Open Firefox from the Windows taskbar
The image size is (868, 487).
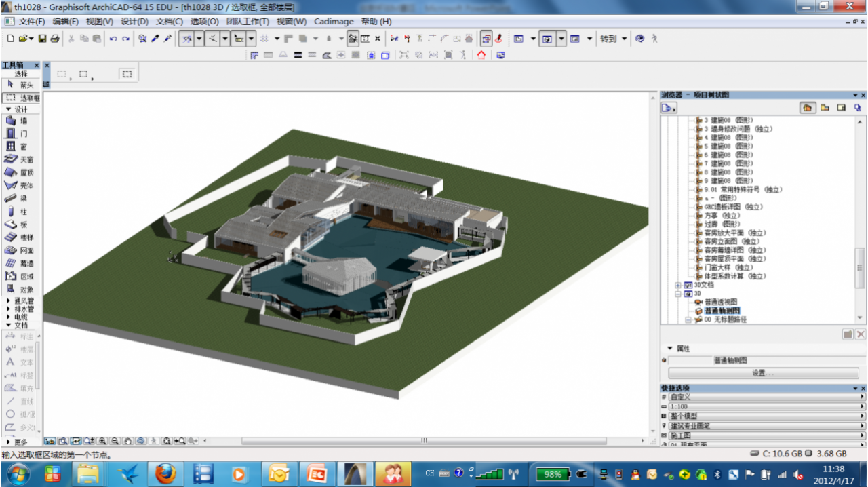(x=165, y=473)
